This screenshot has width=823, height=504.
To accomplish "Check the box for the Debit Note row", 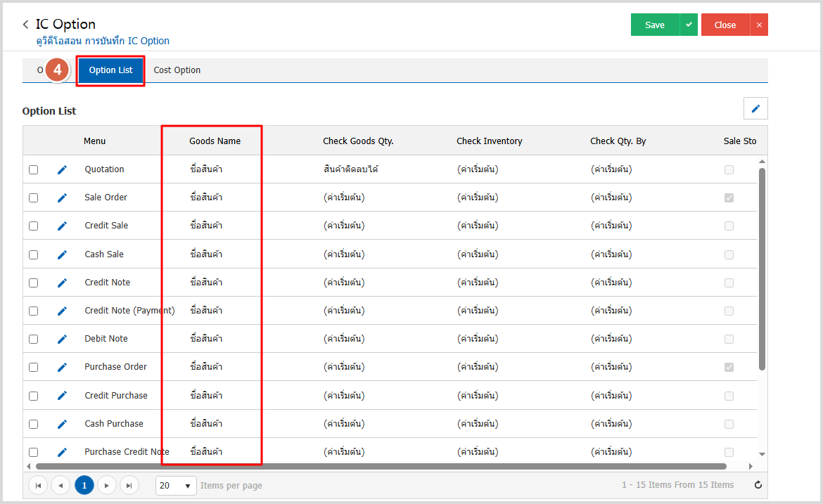I will pos(34,339).
